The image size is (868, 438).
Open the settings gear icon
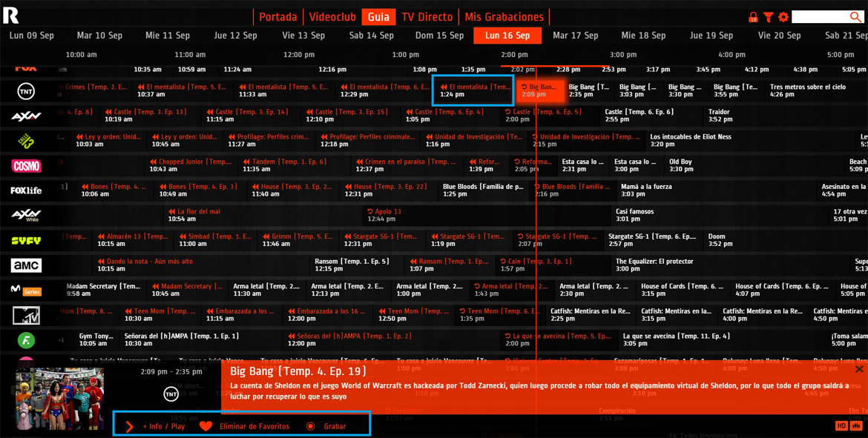coord(783,17)
